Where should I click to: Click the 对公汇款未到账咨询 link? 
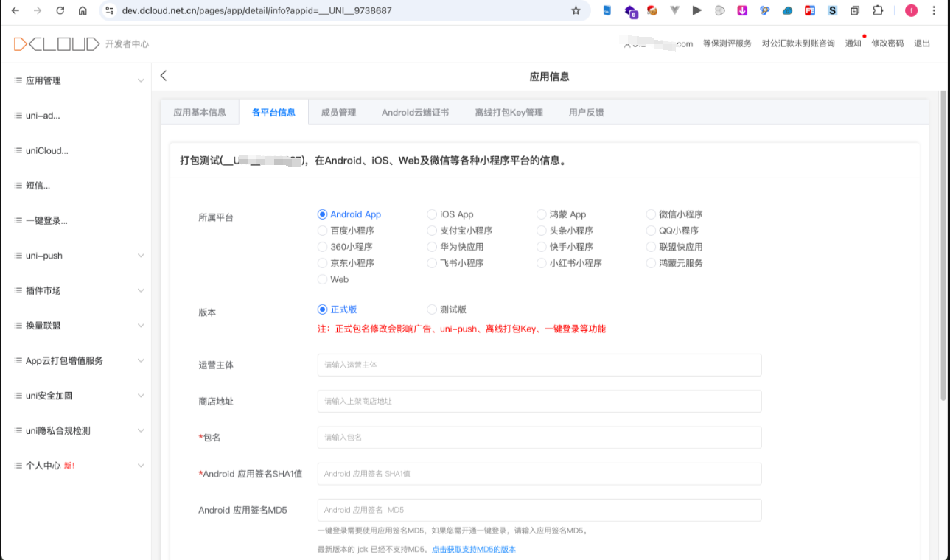(x=798, y=43)
